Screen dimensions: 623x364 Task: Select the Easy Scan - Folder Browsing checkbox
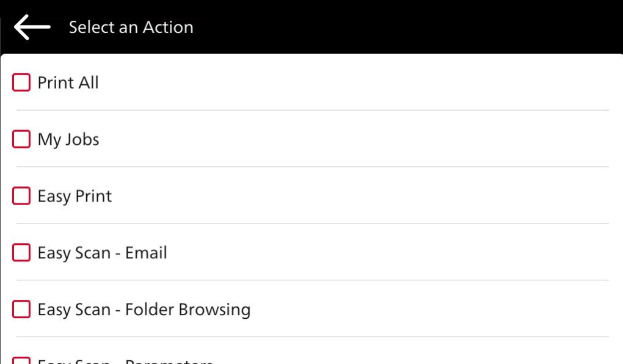click(x=21, y=310)
